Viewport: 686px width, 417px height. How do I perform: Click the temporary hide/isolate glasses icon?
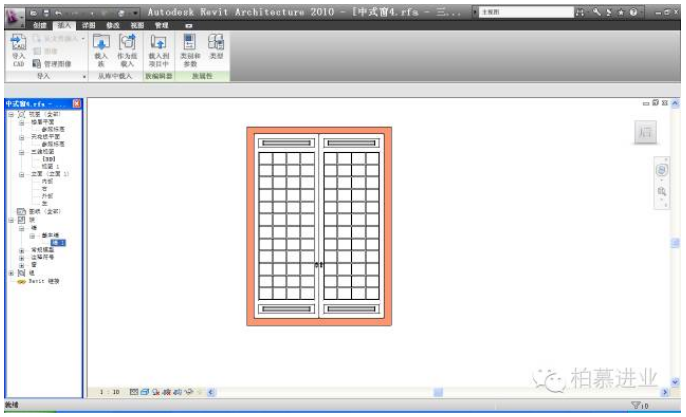[x=189, y=392]
